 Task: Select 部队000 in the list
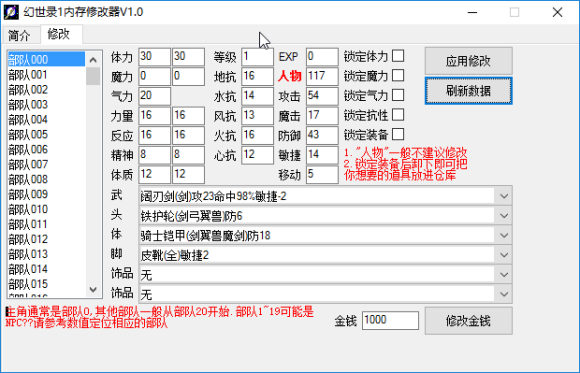click(46, 60)
